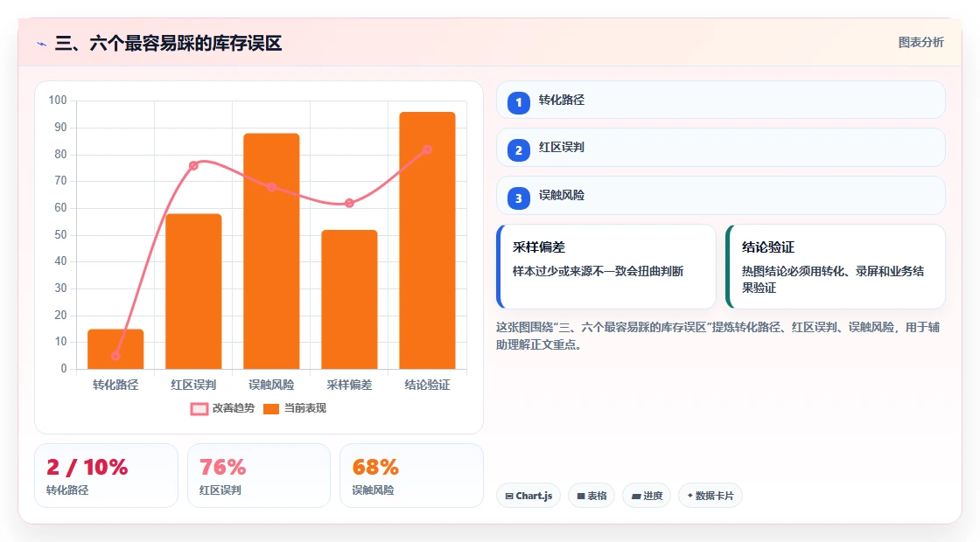Click the 采样偏差 orange bar in chart

pyautogui.click(x=349, y=300)
